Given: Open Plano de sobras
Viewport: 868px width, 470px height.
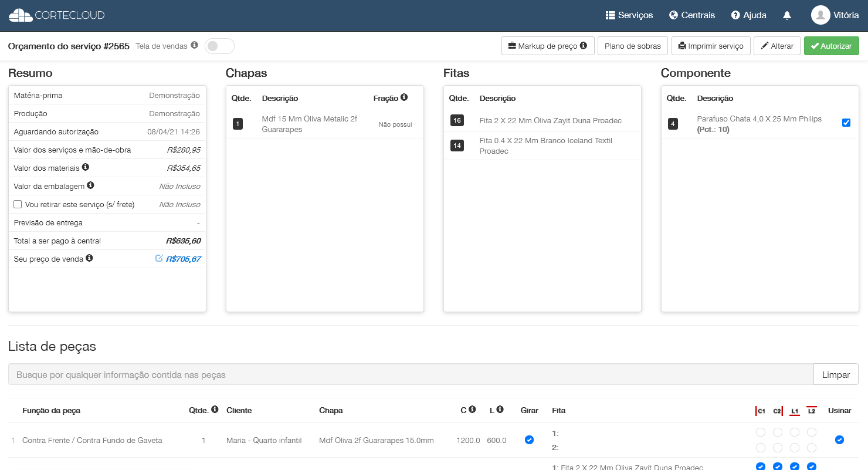Looking at the screenshot, I should [633, 46].
